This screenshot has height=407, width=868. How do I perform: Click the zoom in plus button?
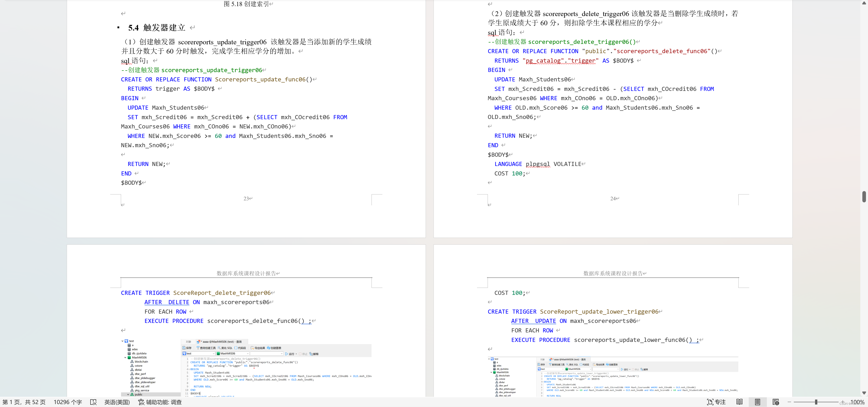(x=842, y=402)
